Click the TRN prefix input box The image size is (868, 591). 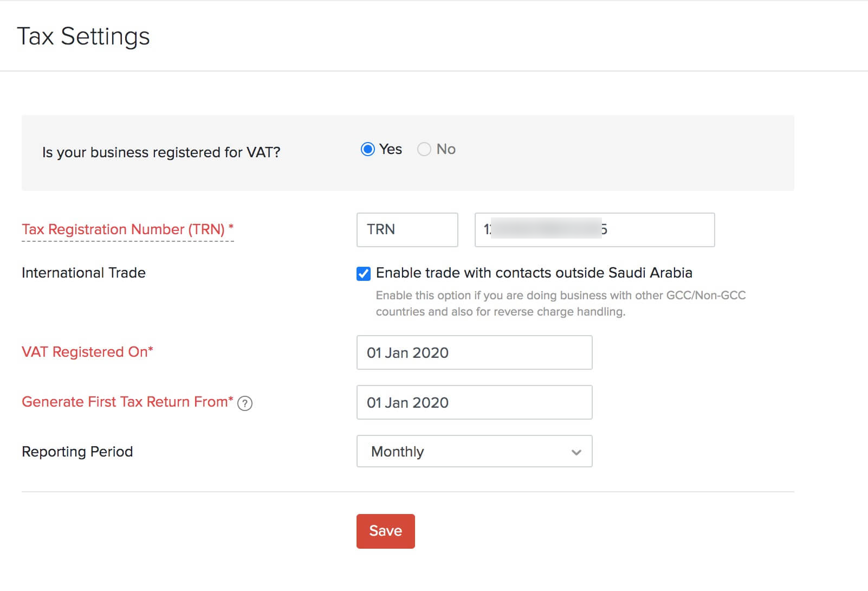tap(407, 229)
